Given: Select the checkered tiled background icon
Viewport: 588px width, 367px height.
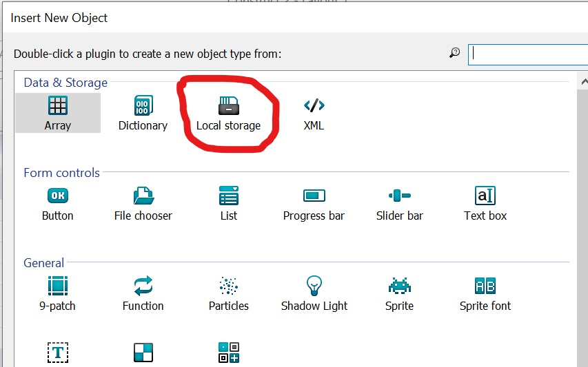Looking at the screenshot, I should click(143, 353).
